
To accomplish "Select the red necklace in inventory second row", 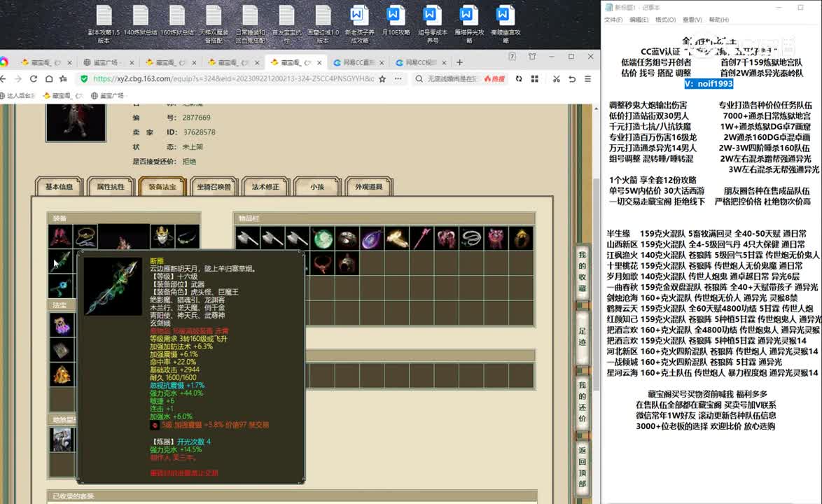I will [323, 263].
